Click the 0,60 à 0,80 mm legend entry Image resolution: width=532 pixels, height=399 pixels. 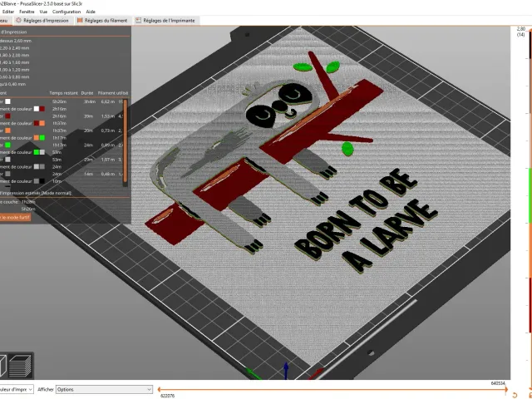15,77
